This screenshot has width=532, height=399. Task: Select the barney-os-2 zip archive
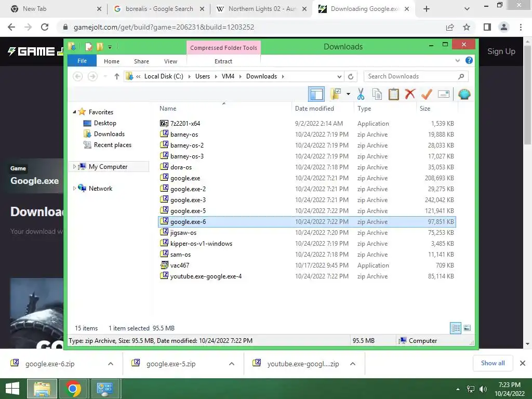point(307,145)
